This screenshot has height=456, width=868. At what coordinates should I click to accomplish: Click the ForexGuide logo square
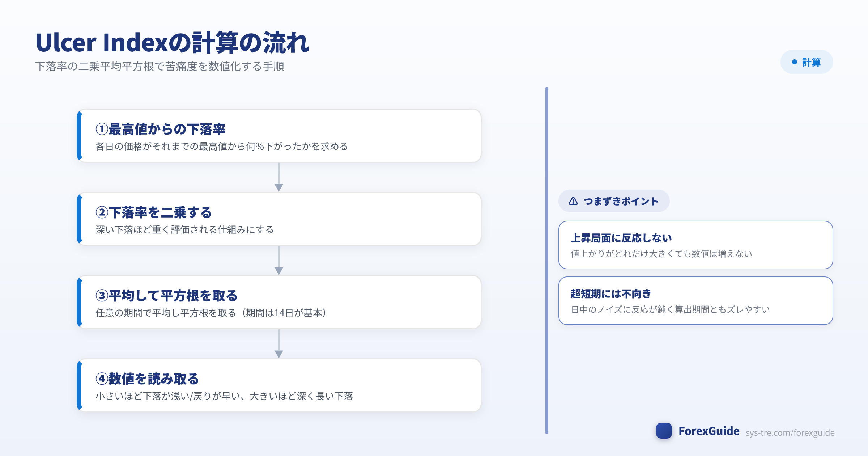tap(664, 431)
